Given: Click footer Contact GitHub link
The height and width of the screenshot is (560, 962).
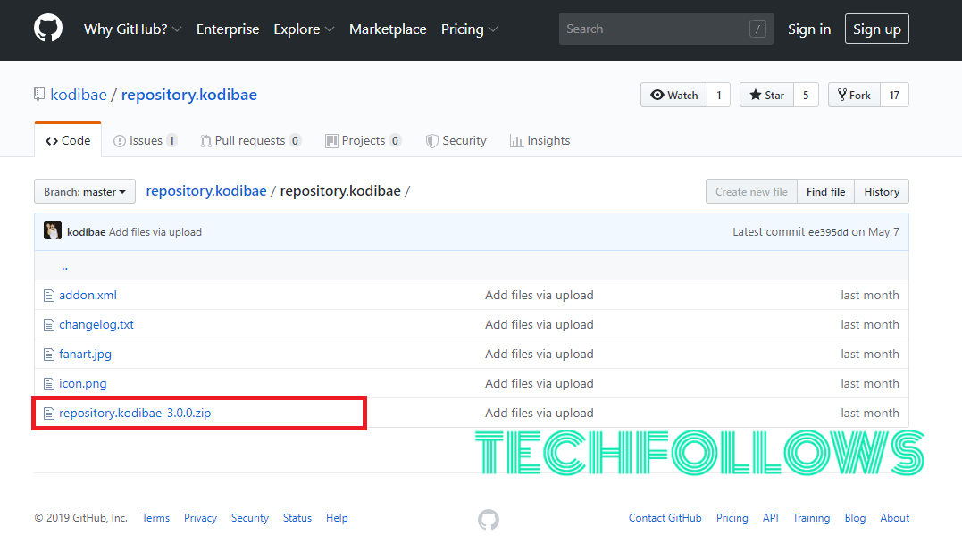Looking at the screenshot, I should coord(665,518).
